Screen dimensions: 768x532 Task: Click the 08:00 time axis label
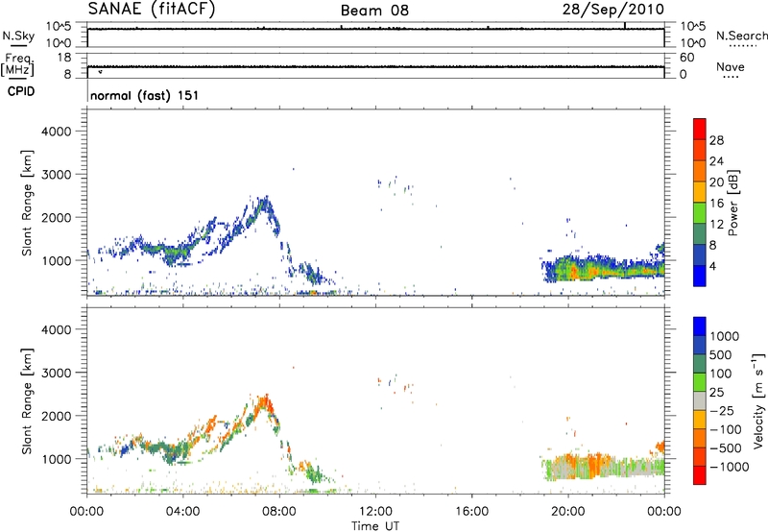point(279,512)
